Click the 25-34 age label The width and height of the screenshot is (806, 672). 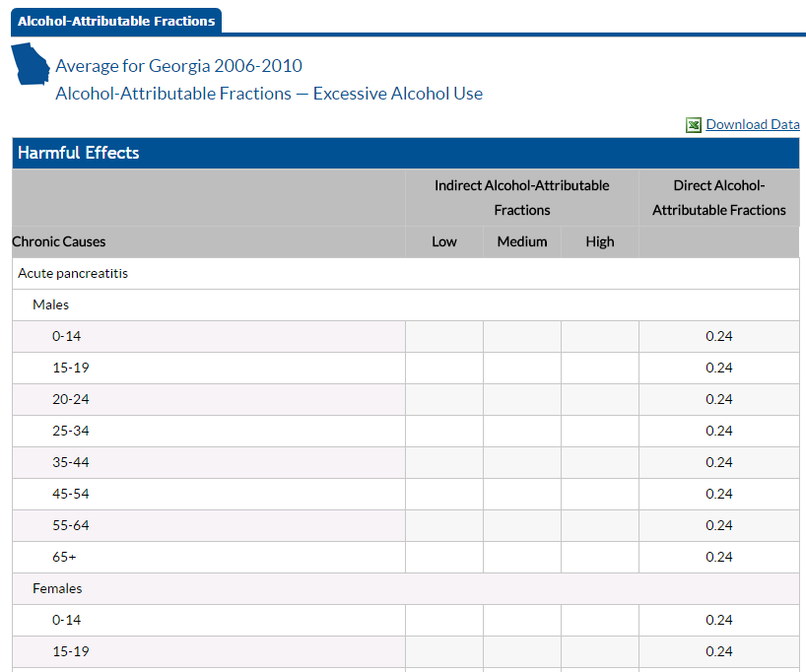coord(70,431)
